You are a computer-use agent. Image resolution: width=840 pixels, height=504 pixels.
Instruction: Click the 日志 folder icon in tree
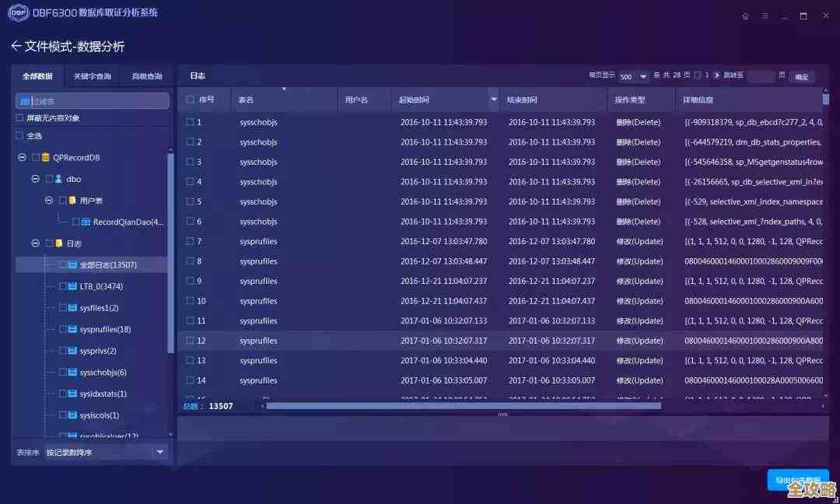[58, 243]
